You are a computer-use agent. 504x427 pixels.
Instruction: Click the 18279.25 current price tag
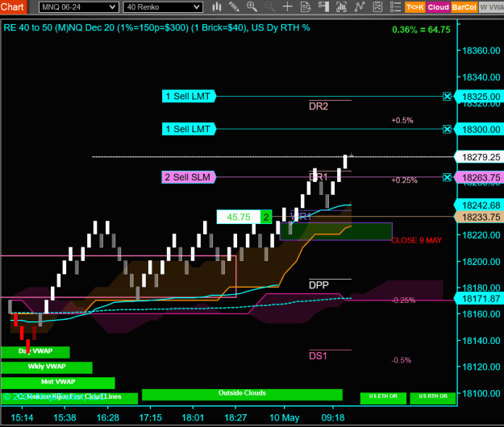pos(479,157)
